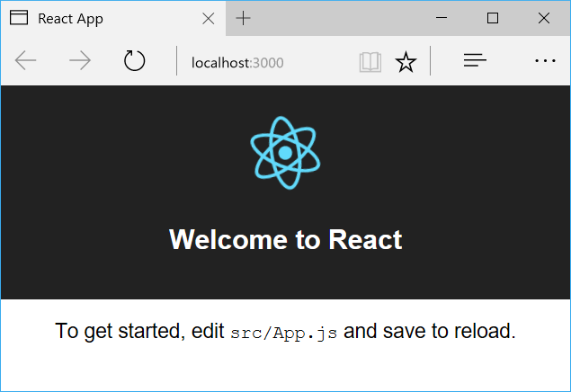
Task: Refresh the localhost page
Action: [x=134, y=60]
